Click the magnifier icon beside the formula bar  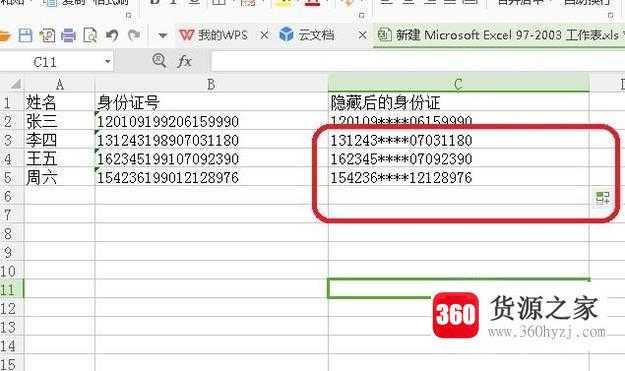(x=159, y=61)
